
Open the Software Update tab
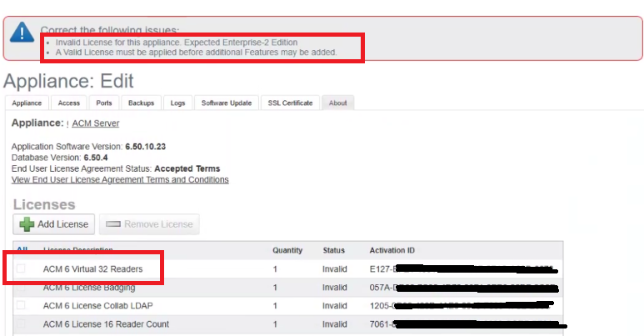226,103
